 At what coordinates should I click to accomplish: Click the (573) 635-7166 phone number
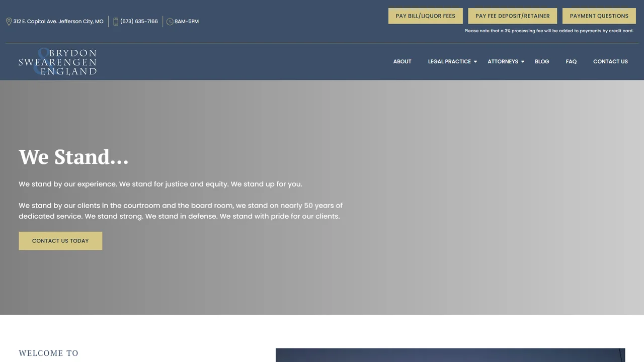139,22
